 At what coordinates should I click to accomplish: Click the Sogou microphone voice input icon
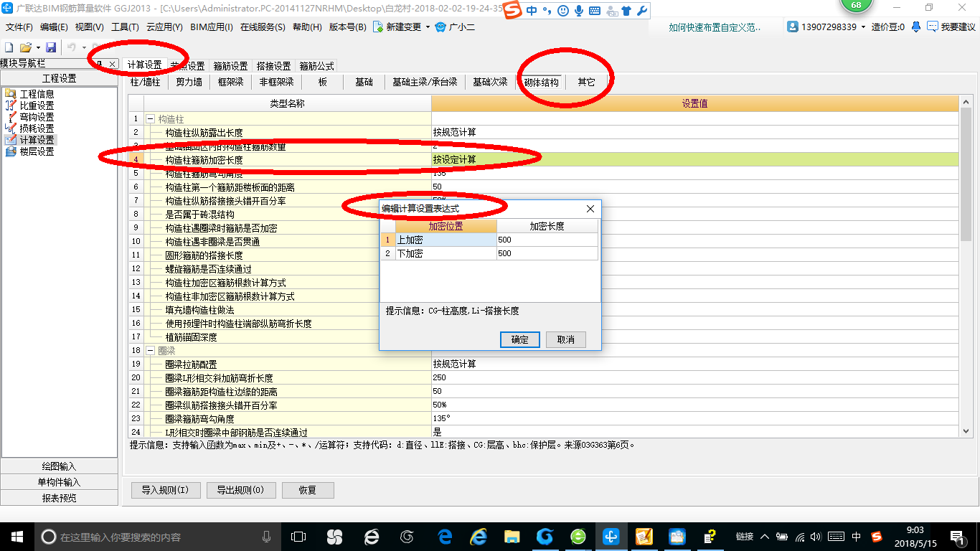point(578,11)
